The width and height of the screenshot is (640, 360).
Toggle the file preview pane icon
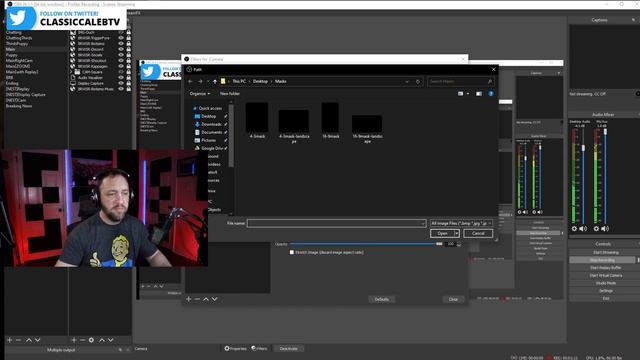click(x=479, y=93)
